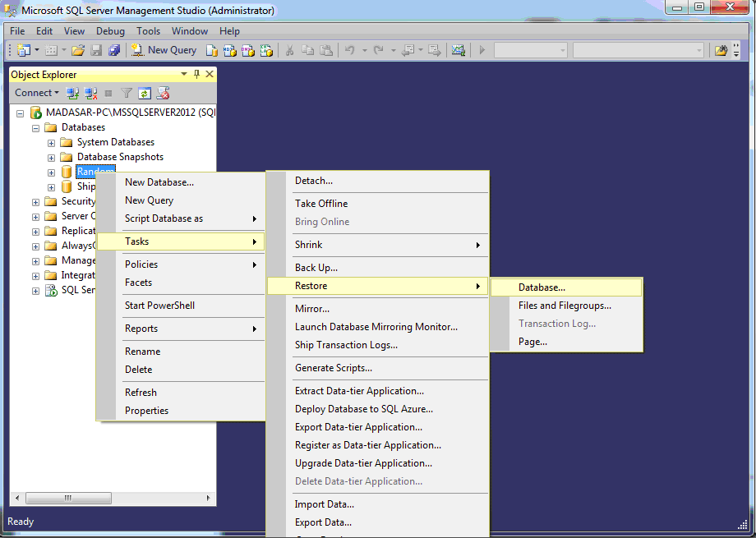This screenshot has width=756, height=538.
Task: Select Files and Filegroups... restore option
Action: point(565,306)
